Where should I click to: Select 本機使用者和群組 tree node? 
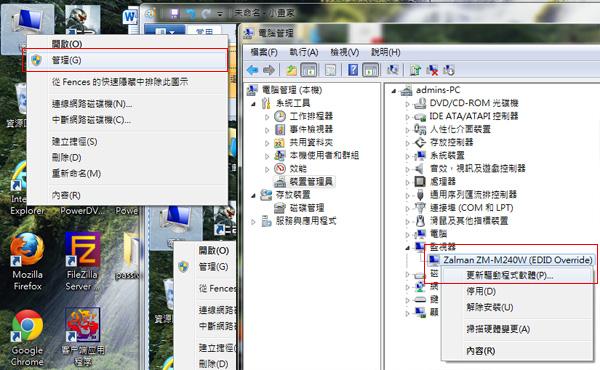click(324, 155)
